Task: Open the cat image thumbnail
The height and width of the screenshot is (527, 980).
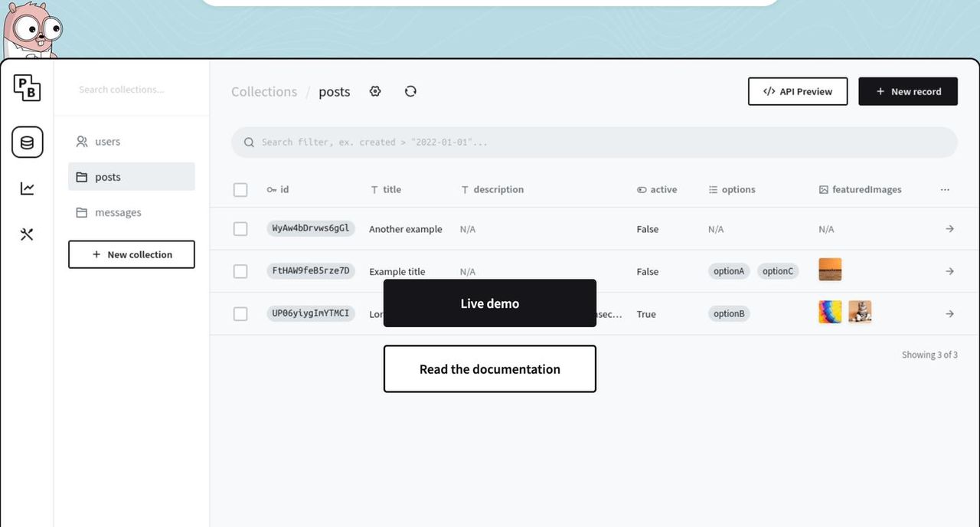Action: pyautogui.click(x=860, y=312)
